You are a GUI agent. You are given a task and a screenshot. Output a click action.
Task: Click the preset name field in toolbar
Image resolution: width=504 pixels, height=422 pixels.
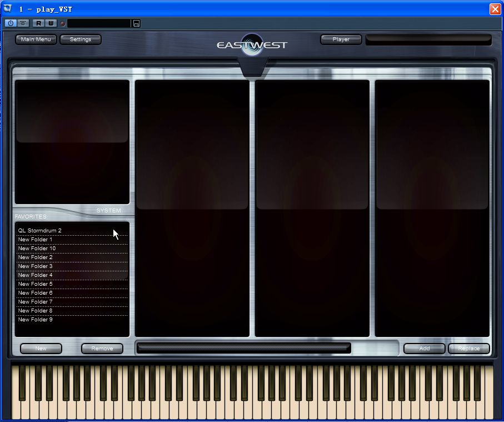99,23
